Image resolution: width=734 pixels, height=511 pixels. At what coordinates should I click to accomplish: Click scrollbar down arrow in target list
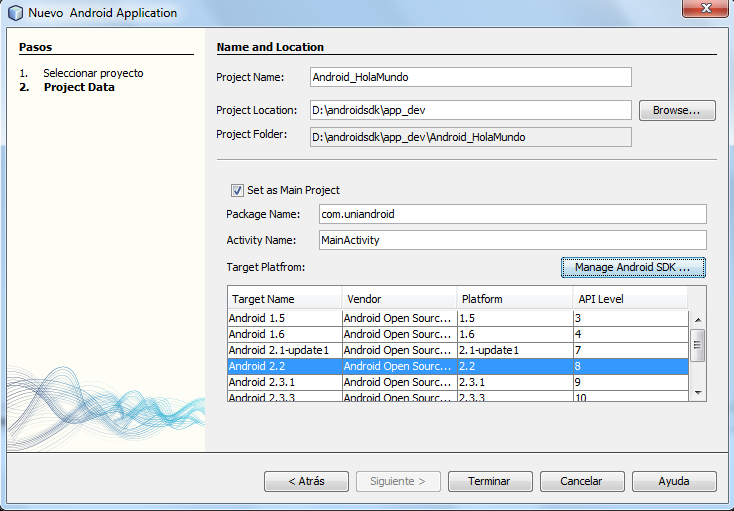pyautogui.click(x=698, y=393)
